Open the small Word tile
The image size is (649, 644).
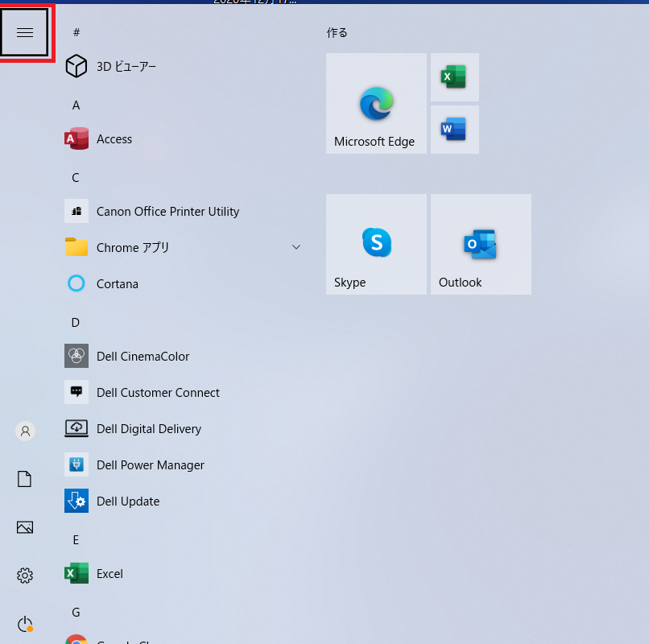(x=454, y=129)
